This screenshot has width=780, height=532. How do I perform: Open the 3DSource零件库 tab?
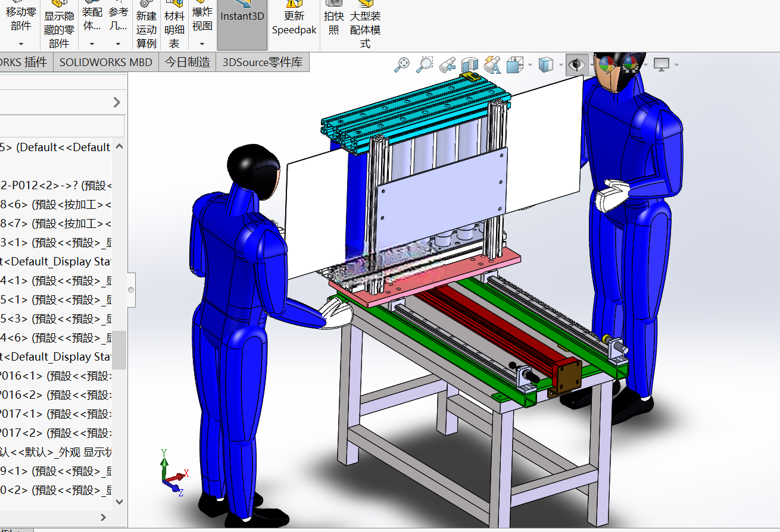(x=263, y=62)
